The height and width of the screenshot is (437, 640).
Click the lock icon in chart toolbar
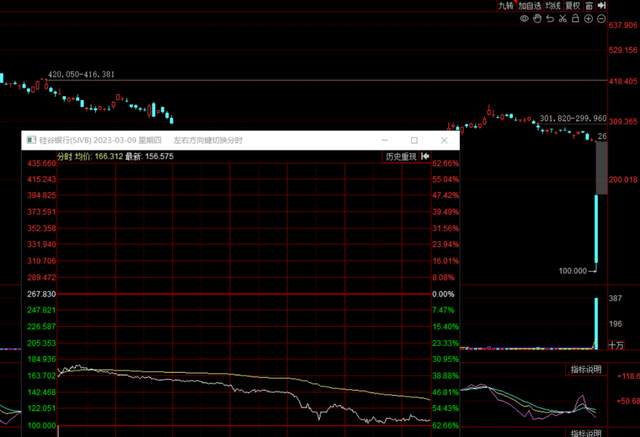(575, 18)
